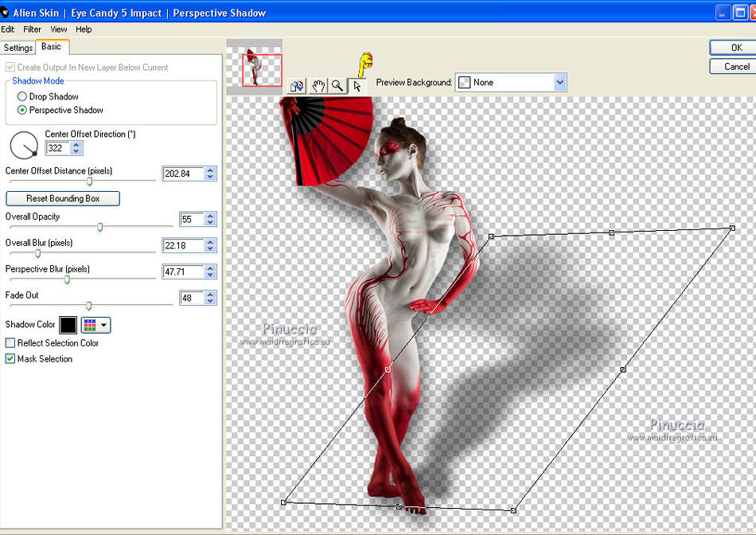Select the Show Original preview toggle icon
Image resolution: width=756 pixels, height=535 pixels.
(x=297, y=86)
